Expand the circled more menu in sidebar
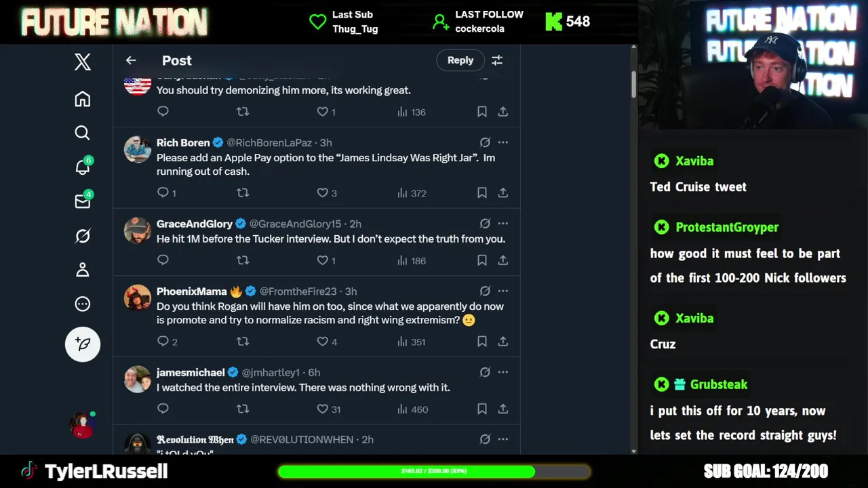 pos(83,304)
